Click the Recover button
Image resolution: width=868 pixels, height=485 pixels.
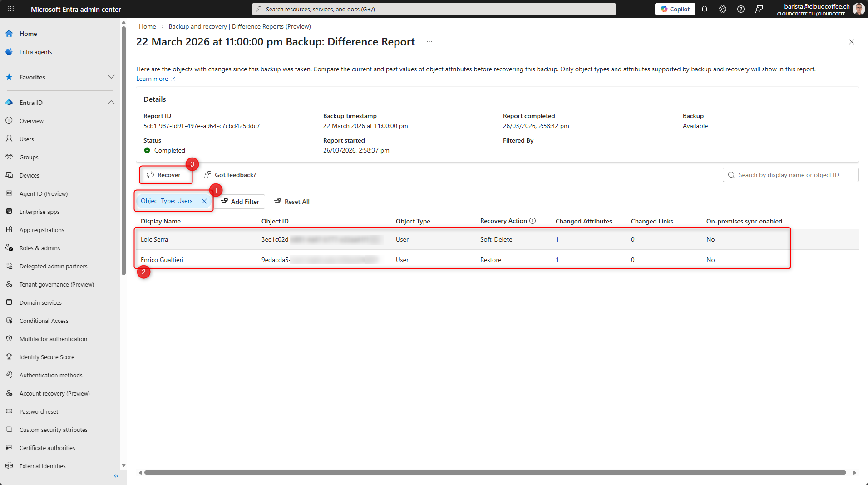click(x=164, y=175)
